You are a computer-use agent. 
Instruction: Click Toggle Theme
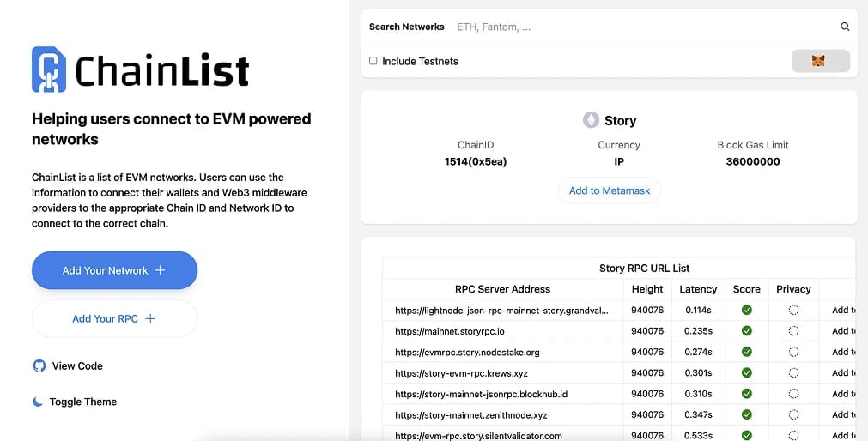[75, 402]
